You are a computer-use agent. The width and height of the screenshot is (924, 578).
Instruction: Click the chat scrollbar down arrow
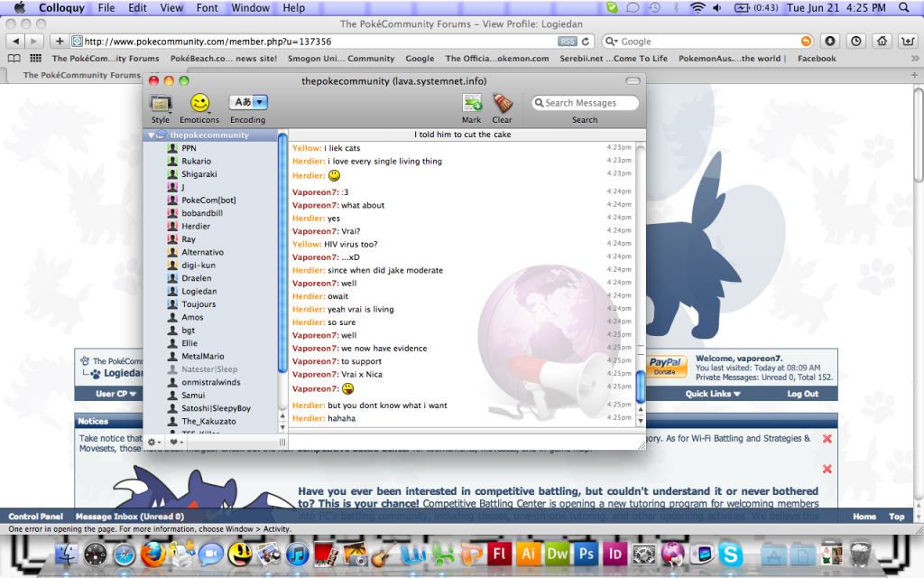pyautogui.click(x=641, y=421)
